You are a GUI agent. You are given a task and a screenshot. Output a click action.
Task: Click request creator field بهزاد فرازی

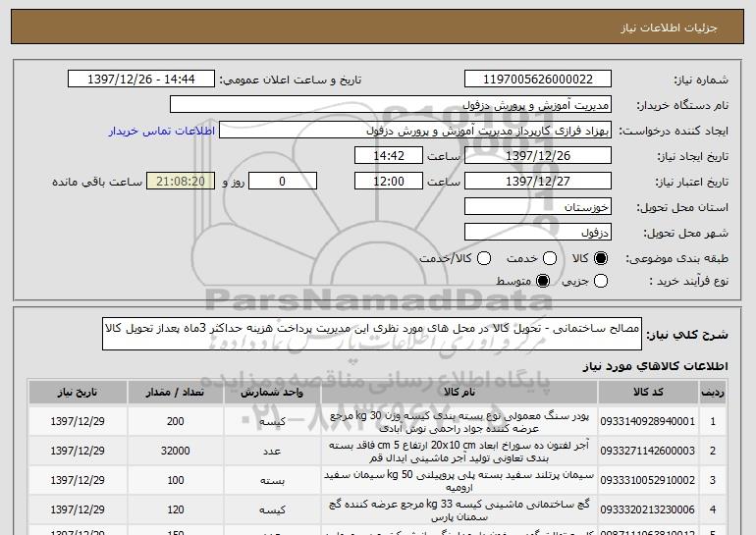pyautogui.click(x=415, y=131)
